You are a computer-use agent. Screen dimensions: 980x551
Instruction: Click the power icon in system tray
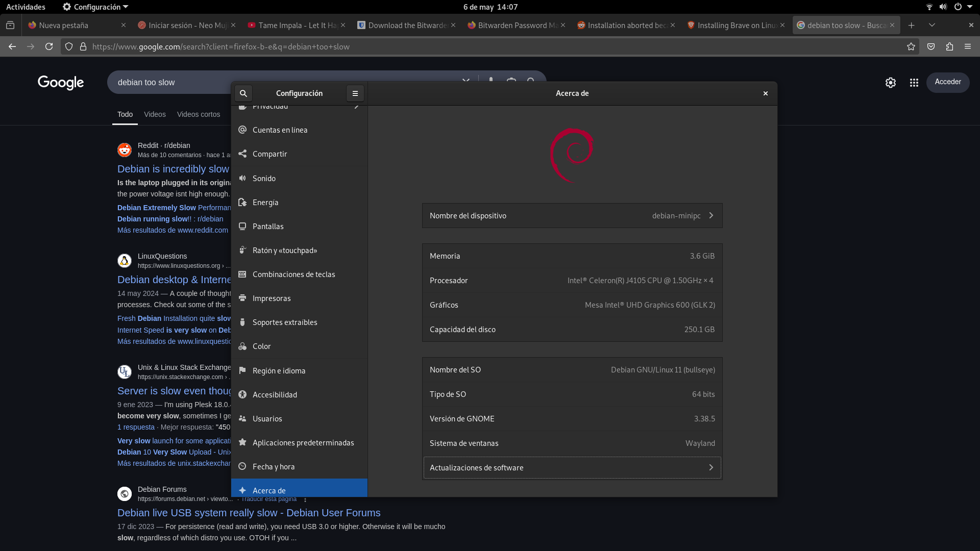pyautogui.click(x=958, y=7)
